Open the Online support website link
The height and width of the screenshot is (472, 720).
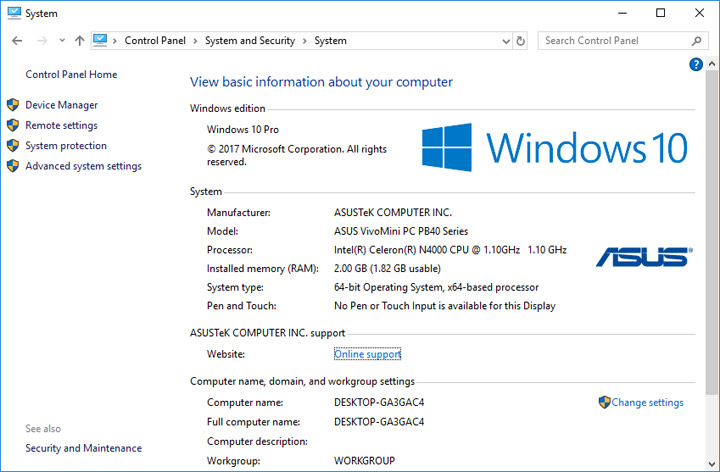[x=367, y=354]
